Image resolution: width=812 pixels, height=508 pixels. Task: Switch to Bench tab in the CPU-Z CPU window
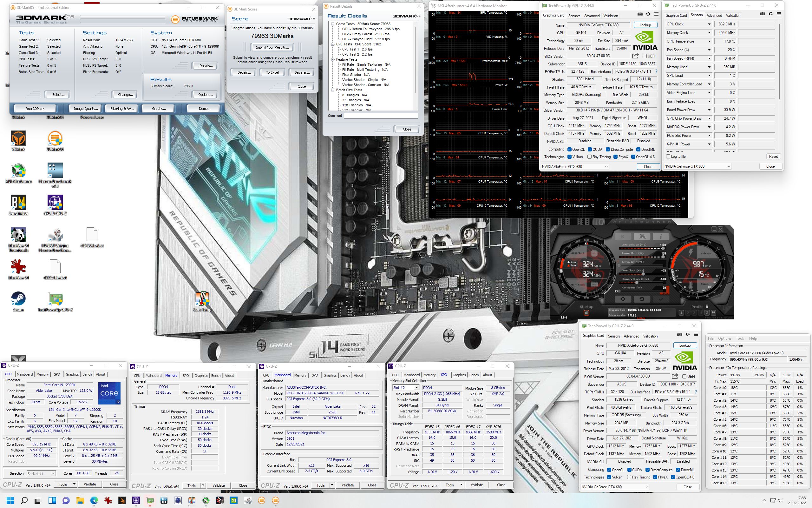(87, 374)
